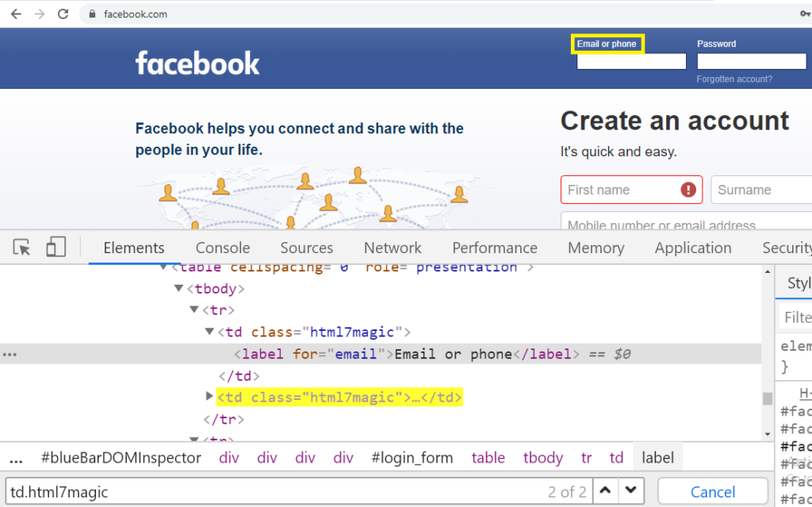Select the closing </tr> row
Viewport: 812px width, 507px height.
(x=223, y=419)
